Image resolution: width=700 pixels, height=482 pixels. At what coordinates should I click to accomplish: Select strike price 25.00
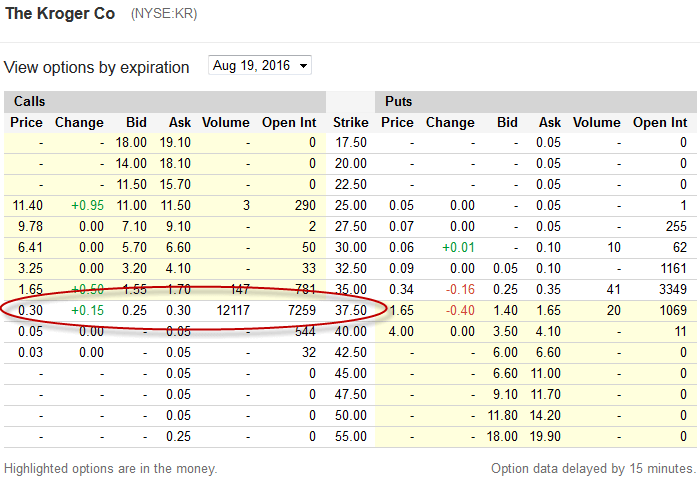(351, 205)
